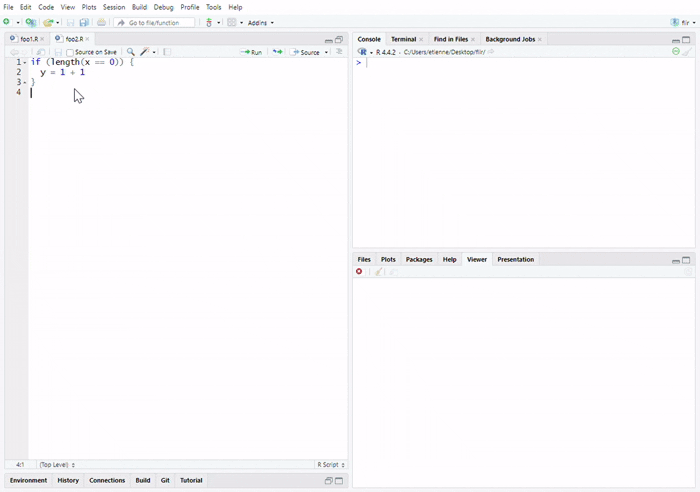Select the foo2.R tab
The image size is (700, 492).
71,39
